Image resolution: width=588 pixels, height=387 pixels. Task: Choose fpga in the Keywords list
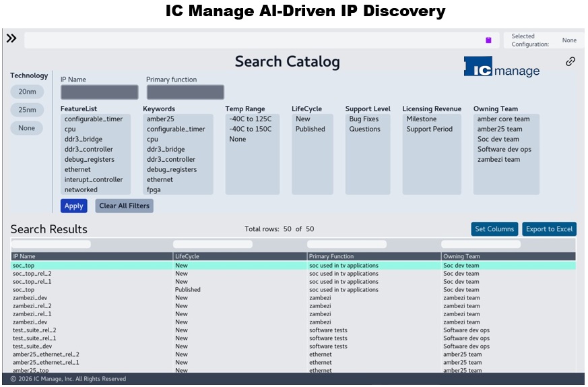coord(154,189)
